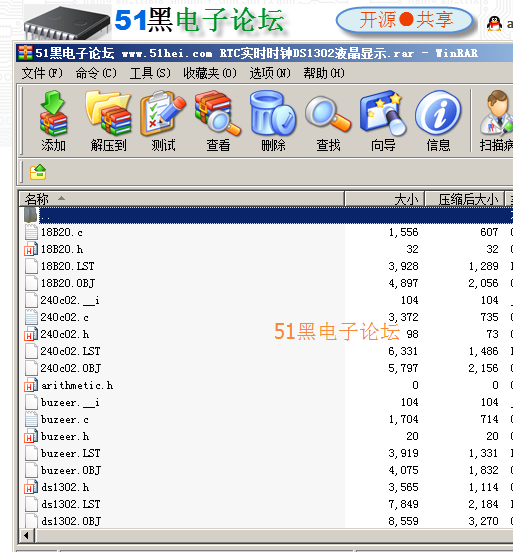Click the size value 6,331 of 240c02.LST
Screen dimensions: 513x552
coord(403,351)
